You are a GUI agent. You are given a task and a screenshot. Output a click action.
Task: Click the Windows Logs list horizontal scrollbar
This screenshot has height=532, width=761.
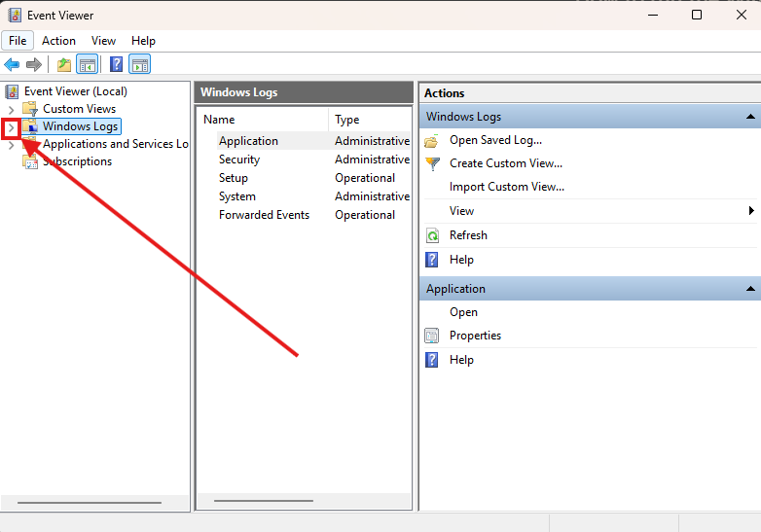pyautogui.click(x=264, y=501)
